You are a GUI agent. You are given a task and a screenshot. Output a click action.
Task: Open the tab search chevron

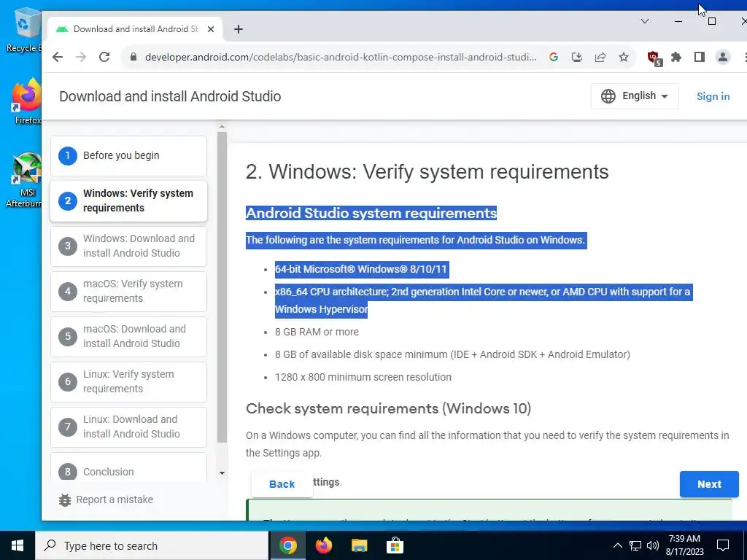[645, 21]
